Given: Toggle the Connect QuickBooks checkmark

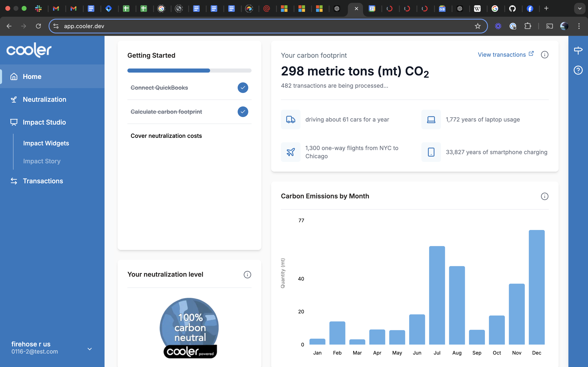Looking at the screenshot, I should (243, 88).
